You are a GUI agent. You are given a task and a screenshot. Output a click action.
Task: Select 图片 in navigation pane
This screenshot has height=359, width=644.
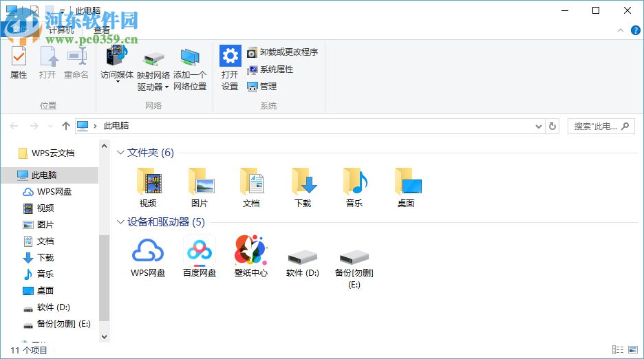(39, 225)
